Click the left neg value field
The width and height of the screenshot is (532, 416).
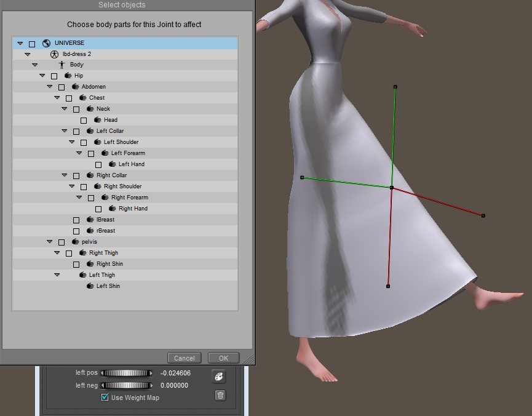[x=175, y=386]
